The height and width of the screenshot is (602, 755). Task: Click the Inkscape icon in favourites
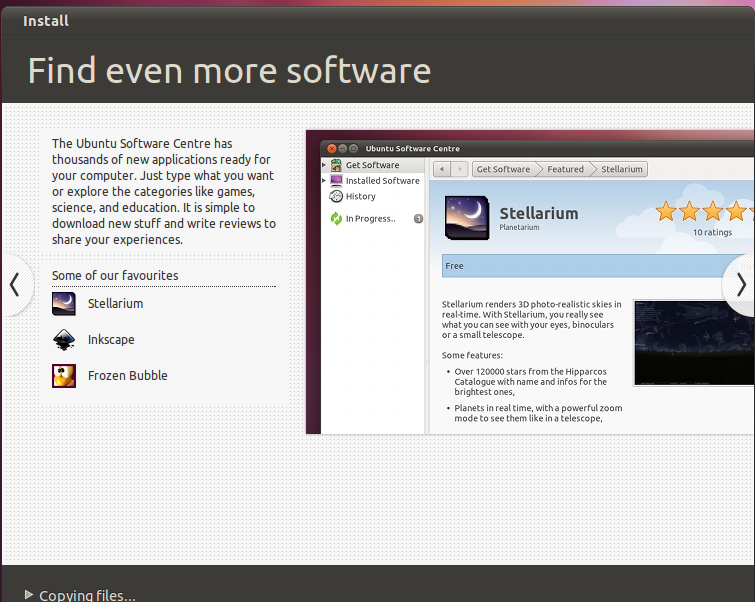pos(64,340)
